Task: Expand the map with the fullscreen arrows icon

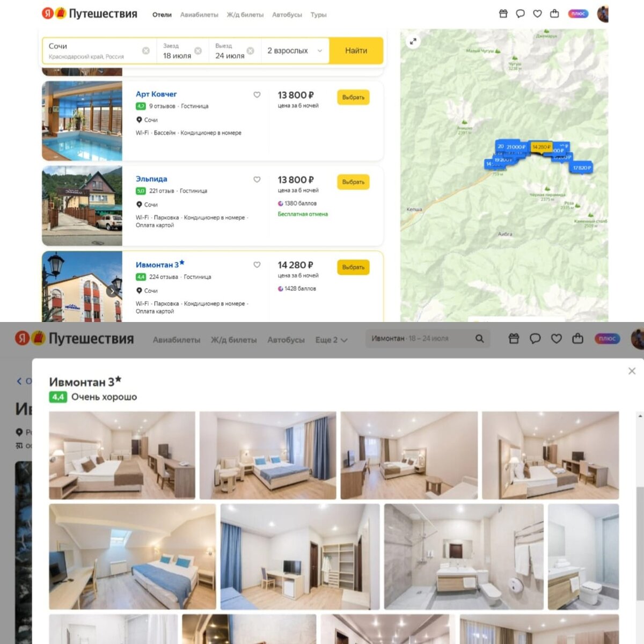Action: [x=413, y=40]
